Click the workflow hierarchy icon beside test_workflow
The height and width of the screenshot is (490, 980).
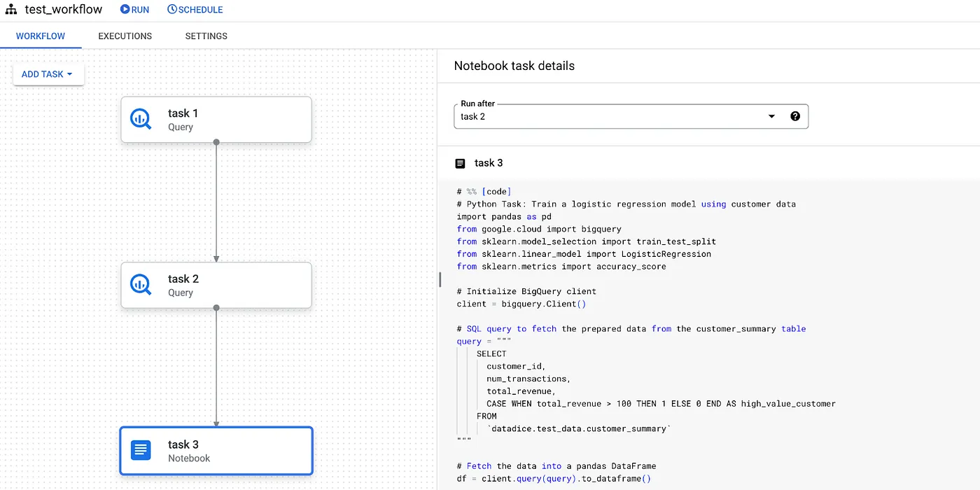[x=11, y=10]
